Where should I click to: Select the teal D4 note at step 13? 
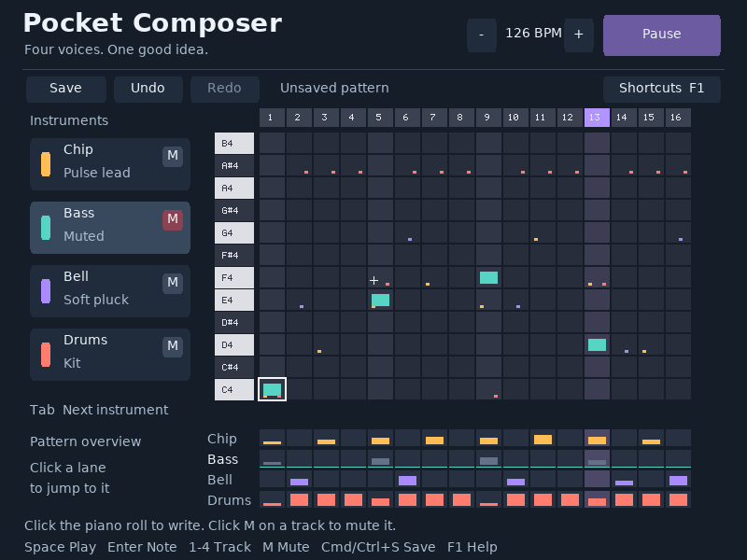(597, 344)
